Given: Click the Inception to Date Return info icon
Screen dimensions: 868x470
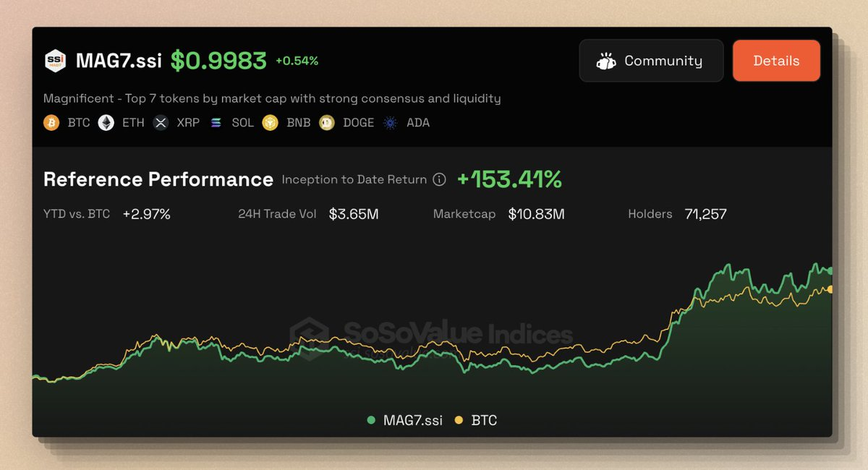Looking at the screenshot, I should (x=439, y=180).
